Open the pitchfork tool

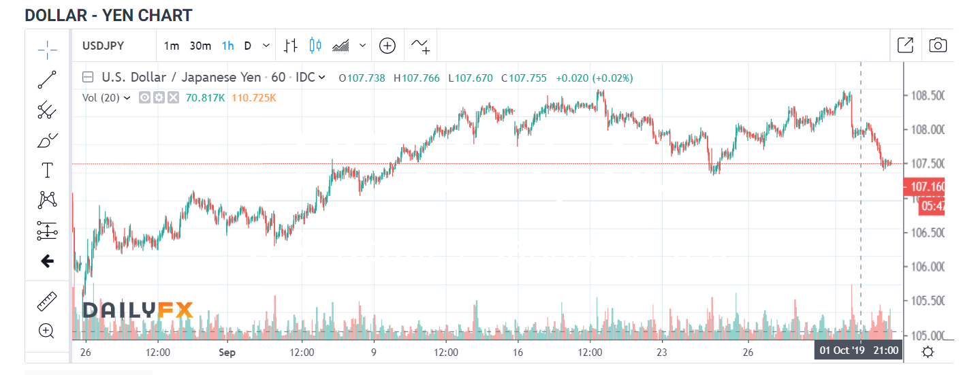pos(47,110)
